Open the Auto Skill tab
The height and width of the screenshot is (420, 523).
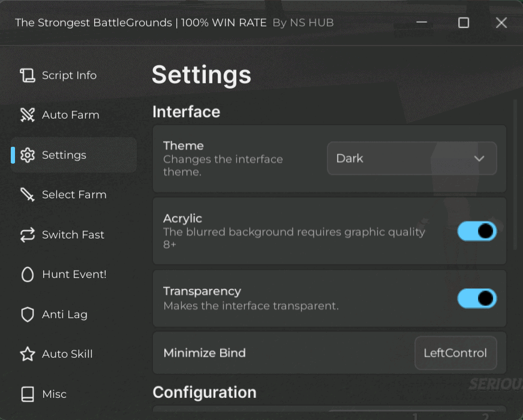[73, 354]
